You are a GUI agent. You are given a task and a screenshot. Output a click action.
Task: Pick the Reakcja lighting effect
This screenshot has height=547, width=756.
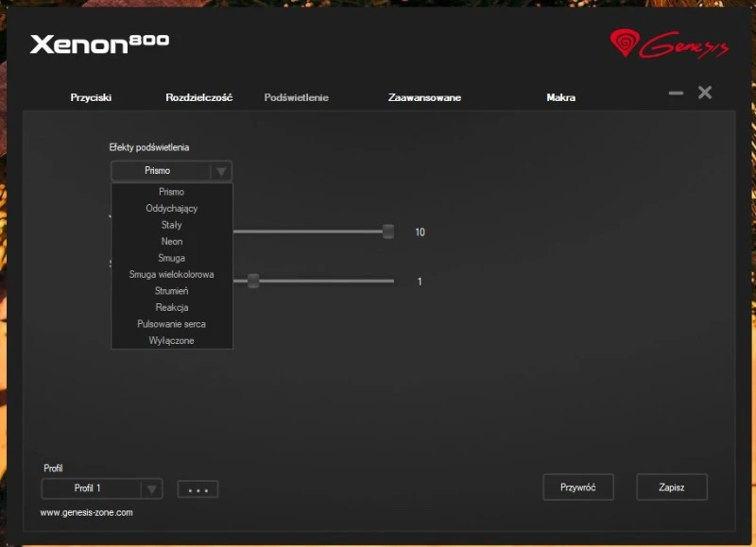172,307
